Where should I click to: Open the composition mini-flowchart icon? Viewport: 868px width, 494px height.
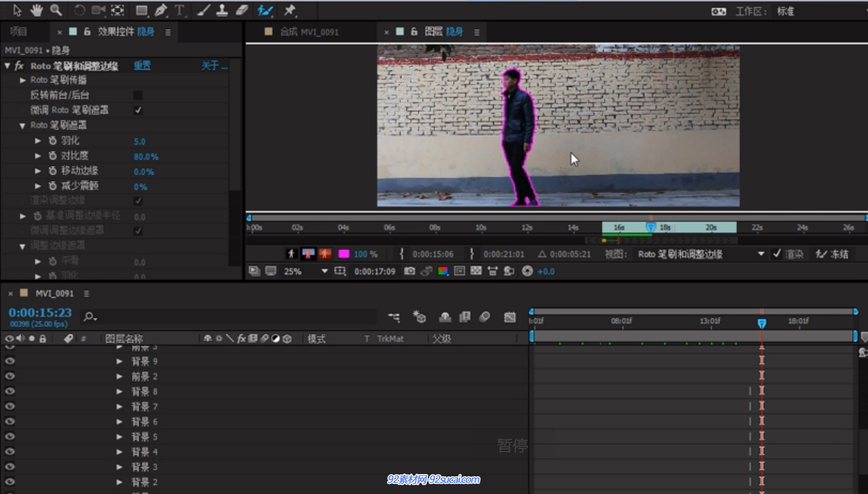coord(394,317)
